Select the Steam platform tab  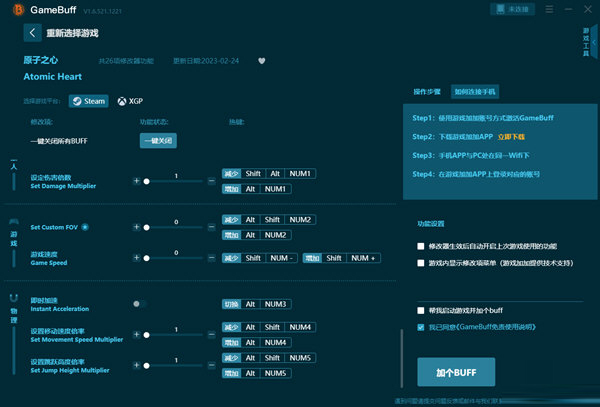pos(88,101)
